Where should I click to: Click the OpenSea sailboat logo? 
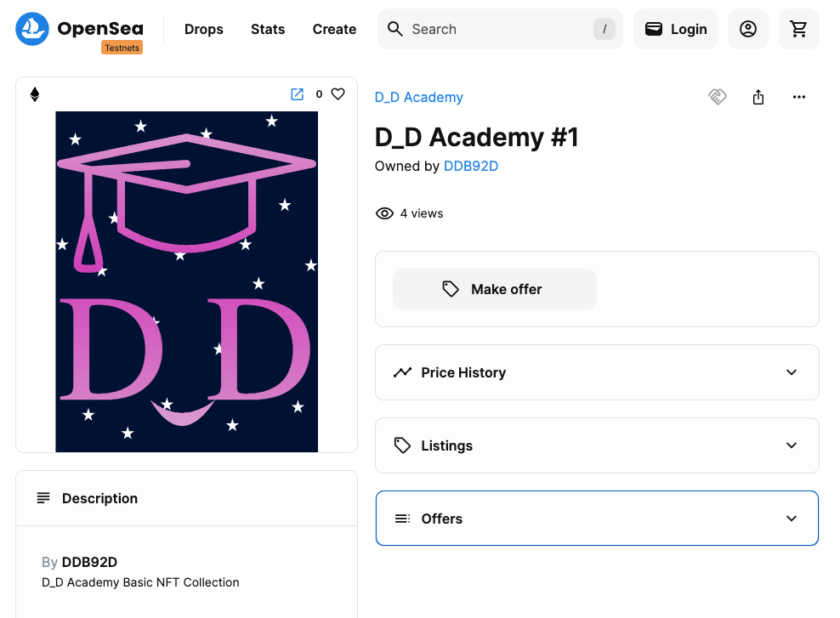pos(32,29)
